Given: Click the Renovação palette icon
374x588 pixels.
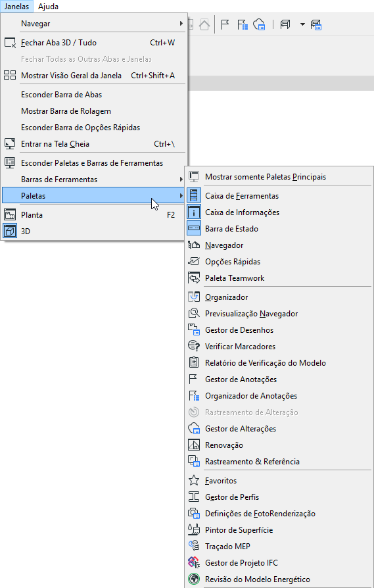Looking at the screenshot, I should [194, 445].
